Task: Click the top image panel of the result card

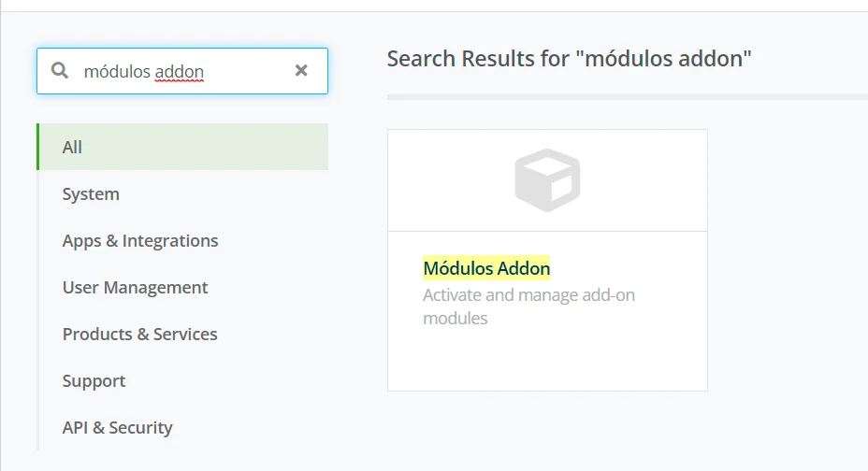Action: (547, 180)
